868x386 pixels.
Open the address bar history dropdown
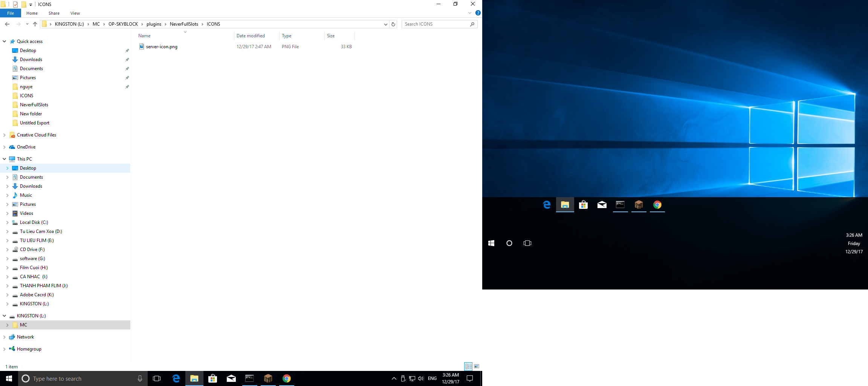click(x=385, y=24)
